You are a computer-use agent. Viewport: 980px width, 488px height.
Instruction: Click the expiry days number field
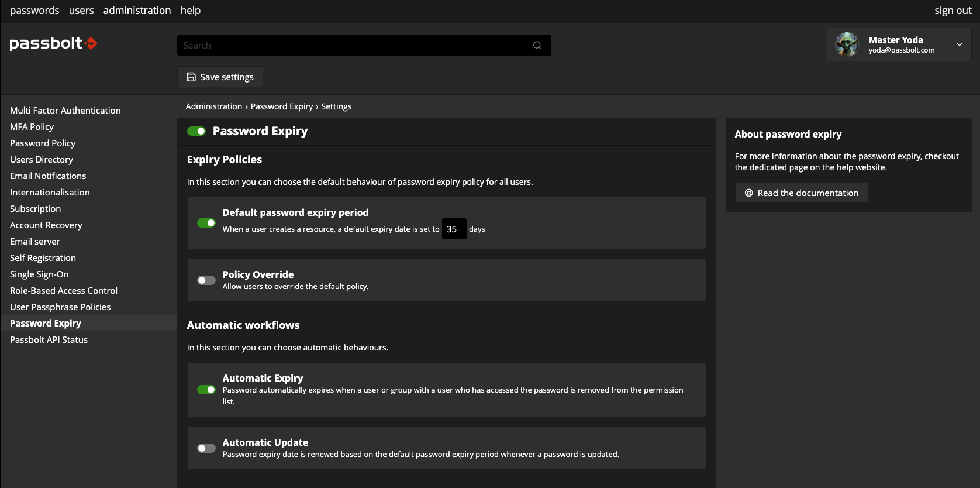[x=454, y=229]
